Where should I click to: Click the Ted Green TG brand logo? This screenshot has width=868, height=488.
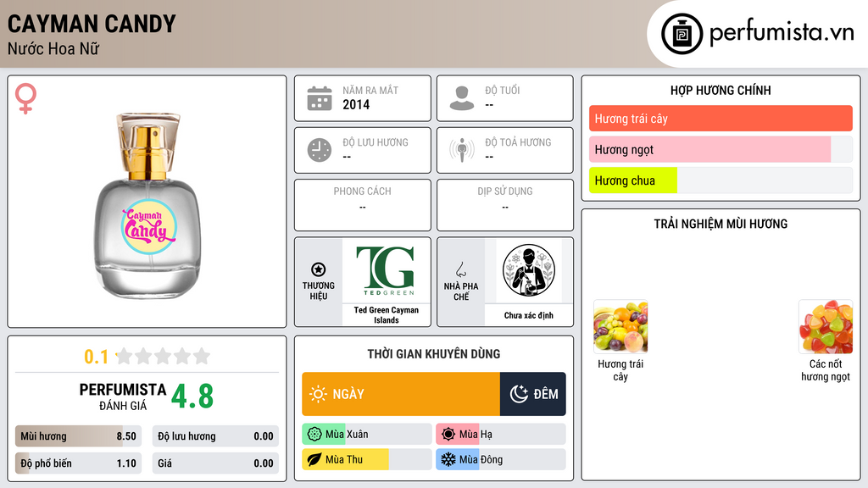tap(386, 270)
